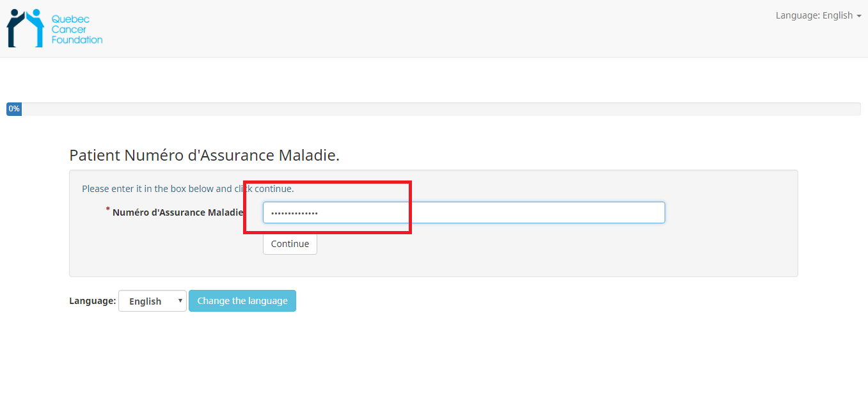
Task: Click the 'Please enter it in the box' text
Action: click(x=187, y=189)
